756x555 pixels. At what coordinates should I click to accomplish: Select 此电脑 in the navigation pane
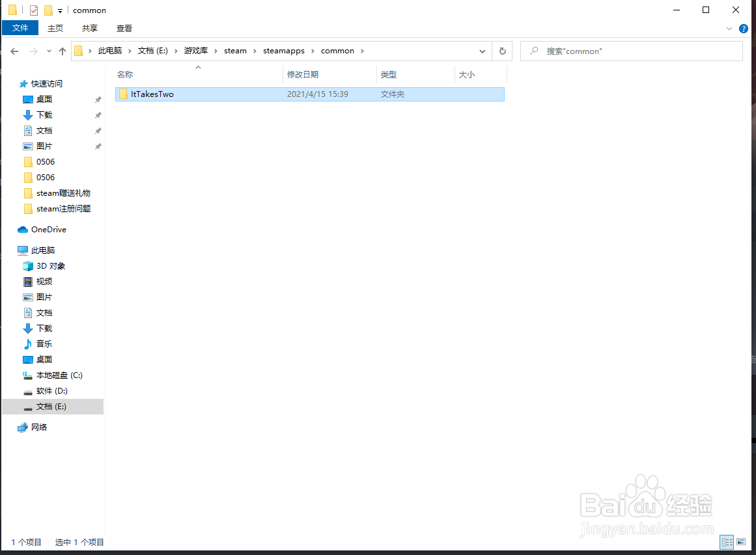(x=42, y=250)
